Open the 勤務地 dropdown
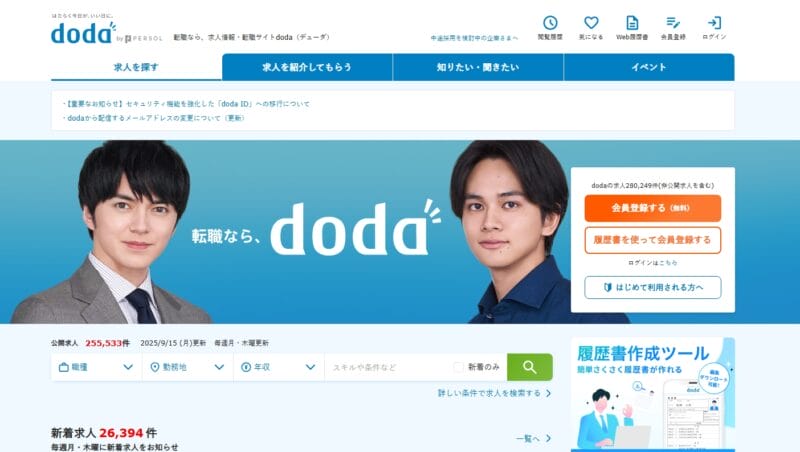The width and height of the screenshot is (800, 452). [187, 367]
